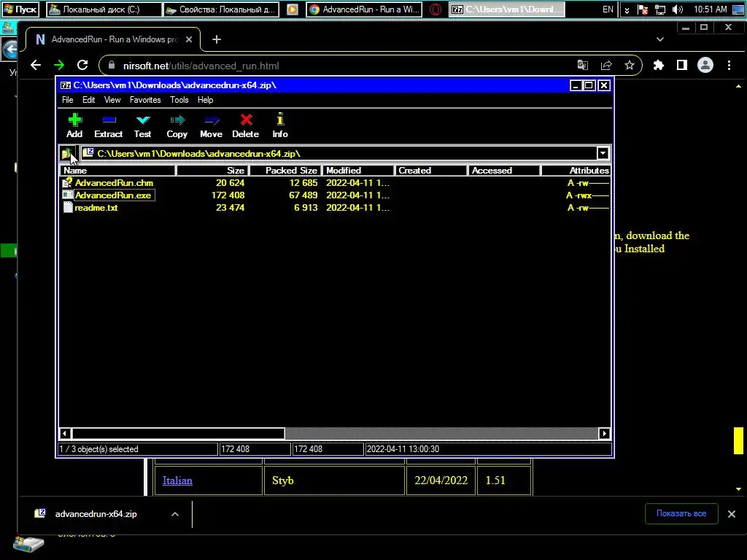Open the Chrome tab search chevron
Screen dimensions: 747x560
pyautogui.click(x=659, y=39)
